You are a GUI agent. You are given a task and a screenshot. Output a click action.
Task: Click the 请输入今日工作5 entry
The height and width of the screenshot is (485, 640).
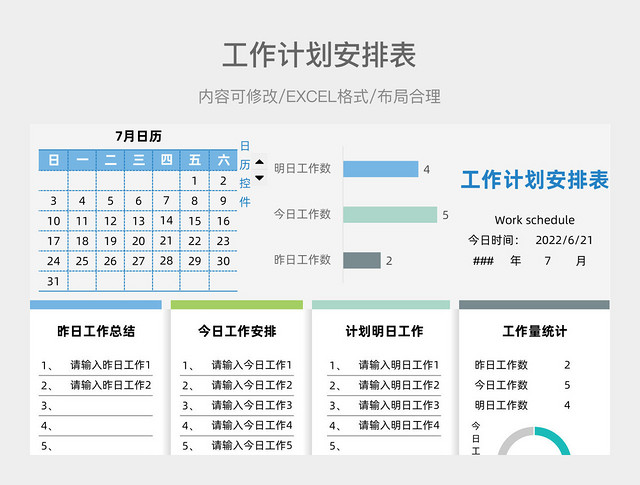(252, 445)
